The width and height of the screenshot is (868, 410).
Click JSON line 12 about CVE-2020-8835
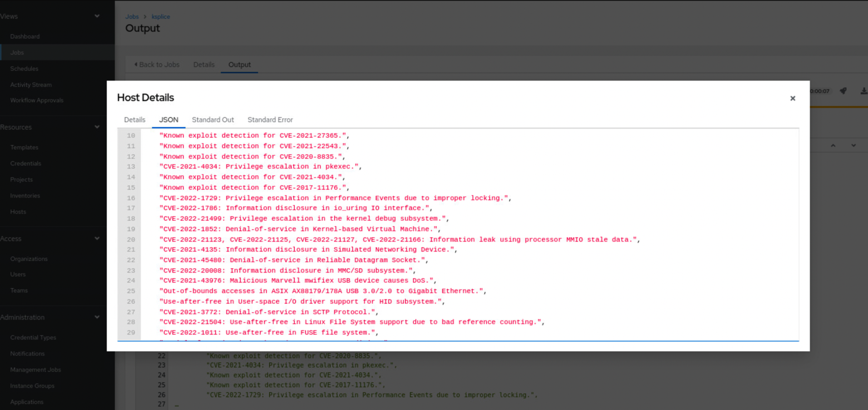(x=252, y=157)
